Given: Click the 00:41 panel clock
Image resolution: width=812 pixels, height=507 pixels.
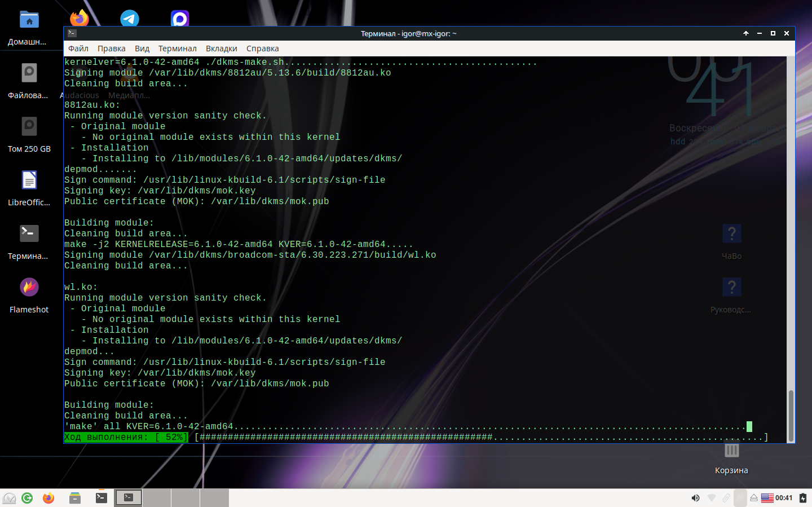Looking at the screenshot, I should tap(784, 497).
